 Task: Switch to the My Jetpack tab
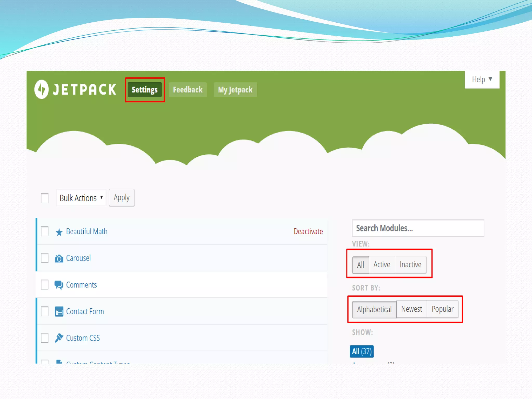[x=235, y=90]
